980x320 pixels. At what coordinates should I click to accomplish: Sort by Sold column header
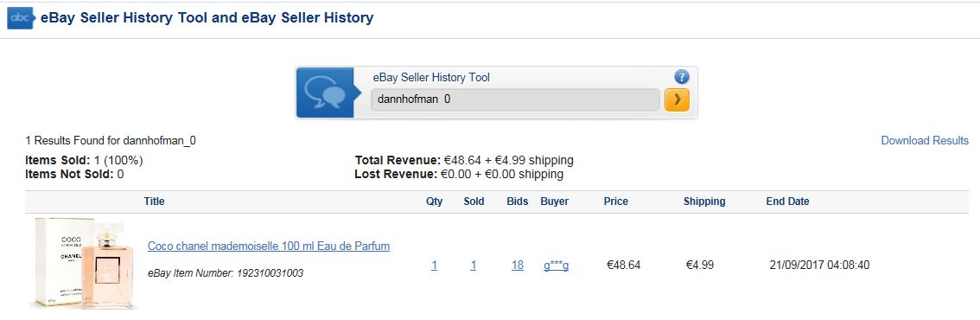point(474,202)
